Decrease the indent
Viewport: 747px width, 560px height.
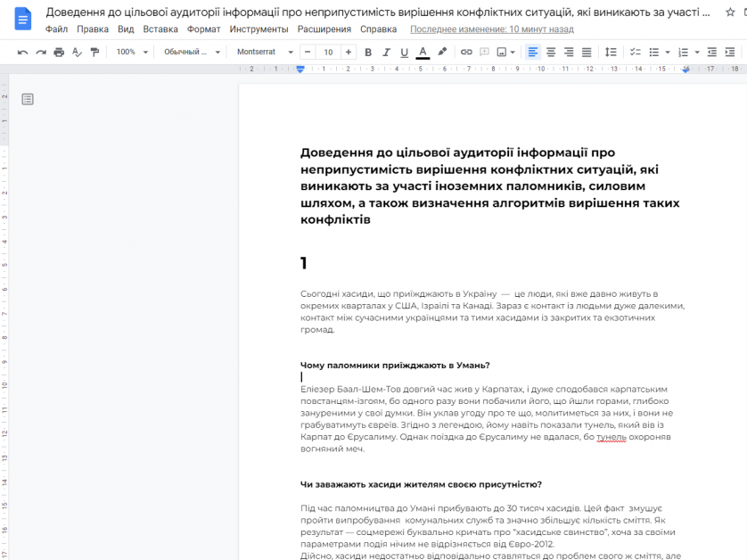[711, 52]
